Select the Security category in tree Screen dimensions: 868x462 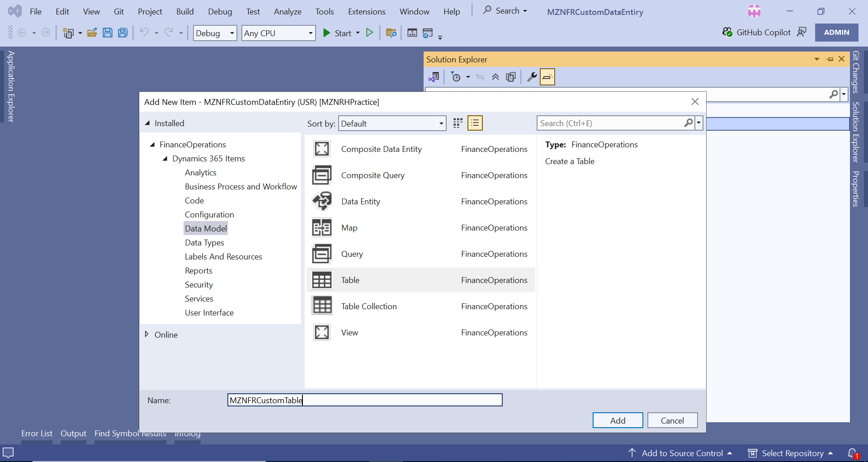pos(198,285)
